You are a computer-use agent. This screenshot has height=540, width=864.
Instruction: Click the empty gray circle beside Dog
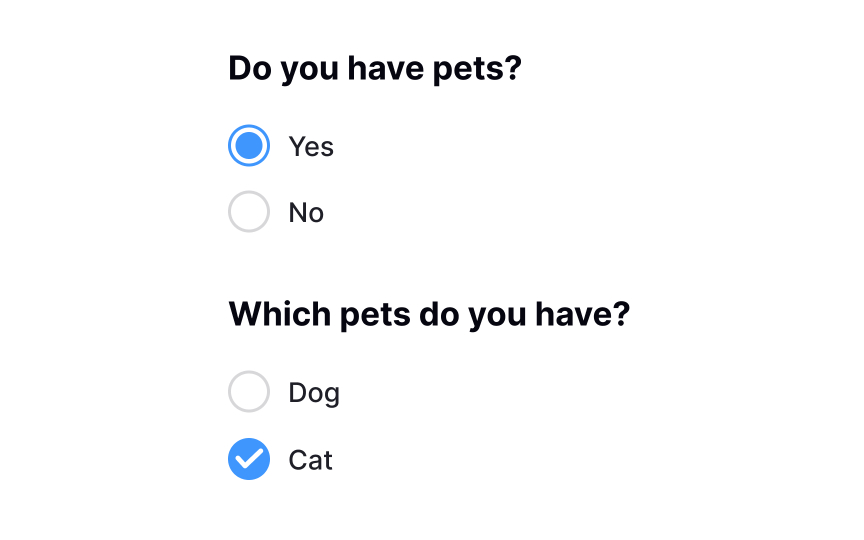coord(249,392)
